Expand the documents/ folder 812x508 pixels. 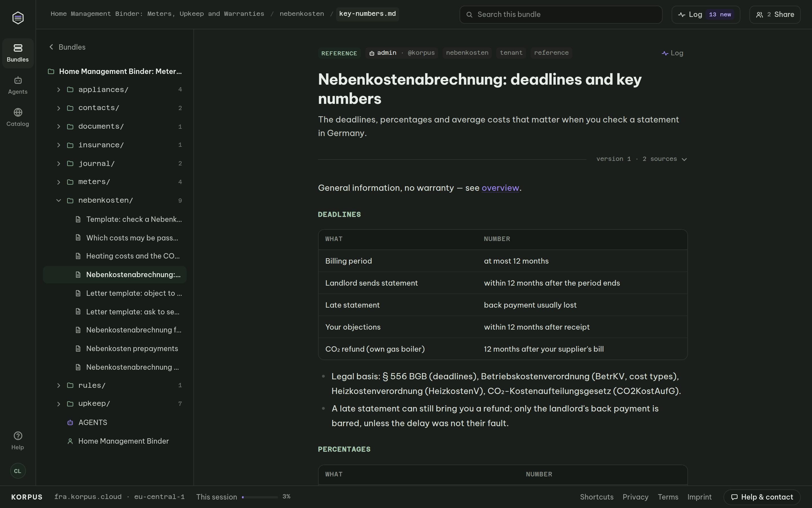pos(59,127)
